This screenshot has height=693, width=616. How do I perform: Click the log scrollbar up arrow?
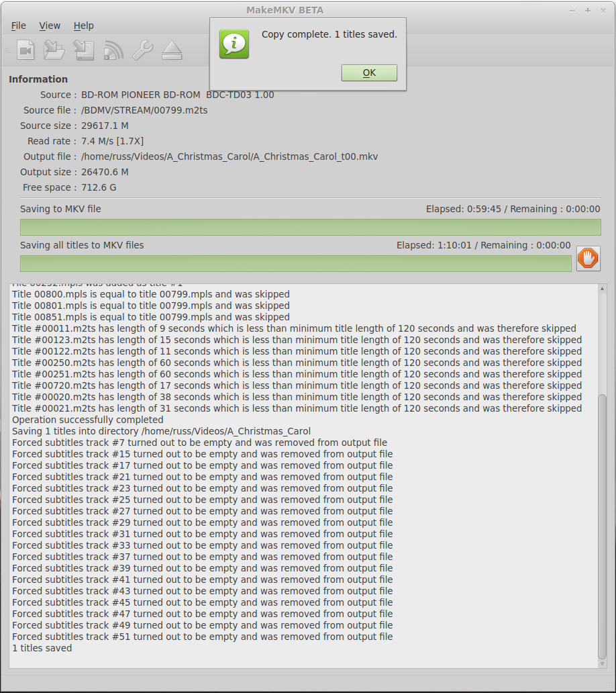[603, 289]
